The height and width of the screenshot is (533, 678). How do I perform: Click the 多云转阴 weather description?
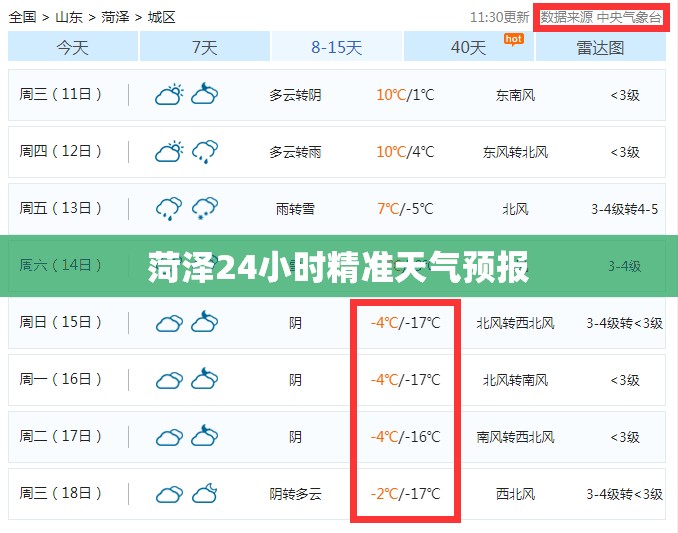(x=295, y=95)
